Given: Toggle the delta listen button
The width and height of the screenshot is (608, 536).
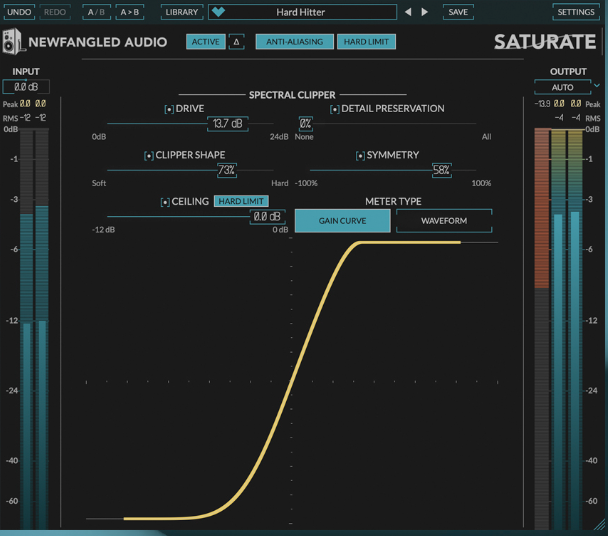Looking at the screenshot, I should [236, 42].
